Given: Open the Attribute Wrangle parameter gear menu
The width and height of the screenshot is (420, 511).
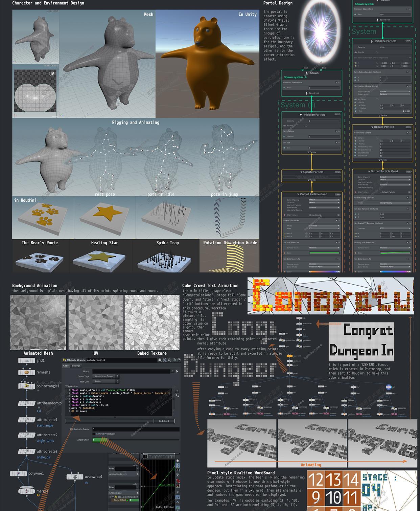Looking at the screenshot, I should pyautogui.click(x=160, y=360).
